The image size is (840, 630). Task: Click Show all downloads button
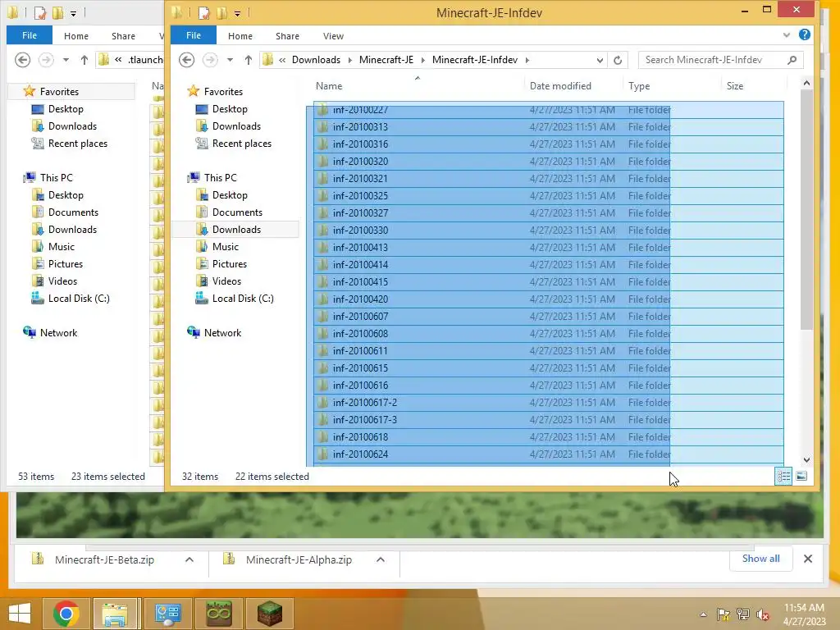coord(760,558)
